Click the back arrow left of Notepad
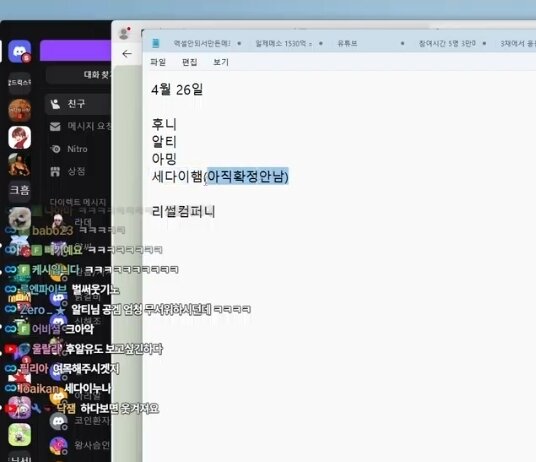Viewport: 536px width, 462px height. point(127,54)
